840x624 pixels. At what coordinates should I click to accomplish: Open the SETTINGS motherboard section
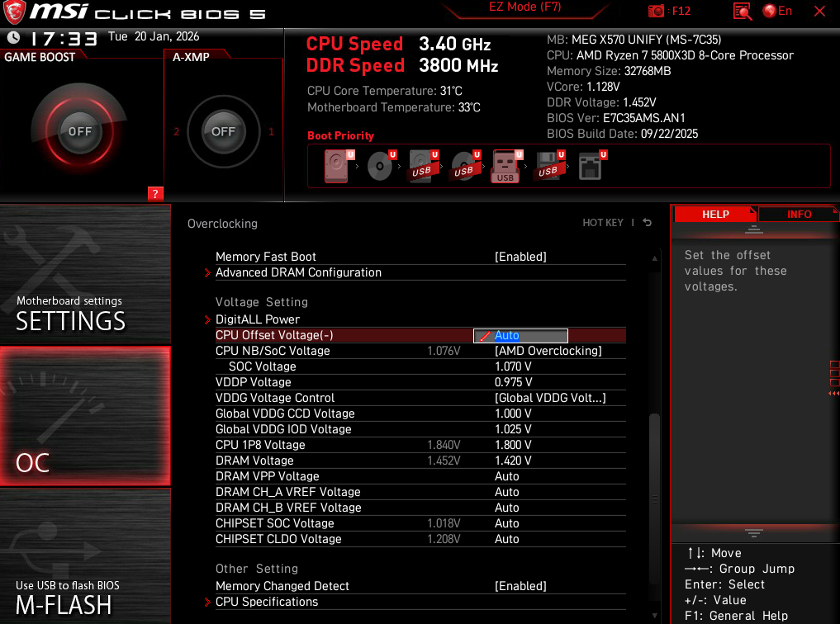pyautogui.click(x=85, y=275)
